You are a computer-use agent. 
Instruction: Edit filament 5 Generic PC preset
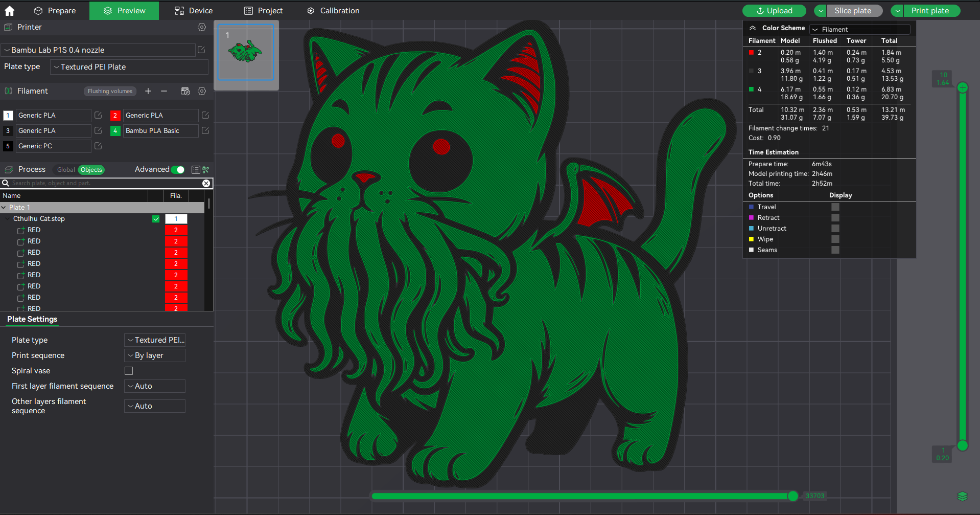tap(98, 146)
